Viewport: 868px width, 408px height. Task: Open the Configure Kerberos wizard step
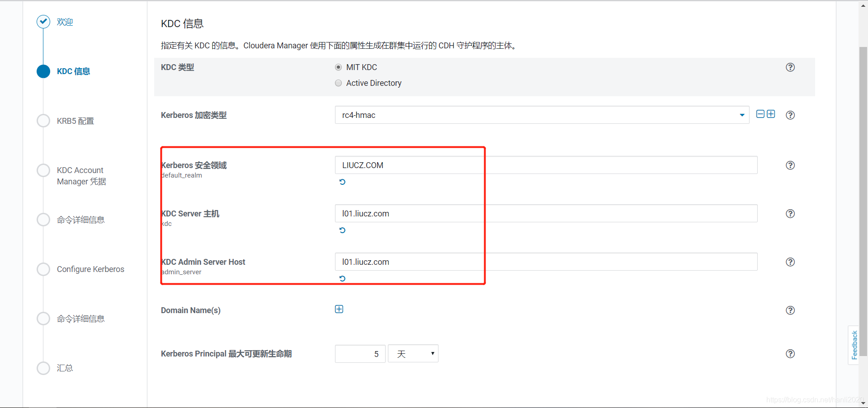point(90,269)
